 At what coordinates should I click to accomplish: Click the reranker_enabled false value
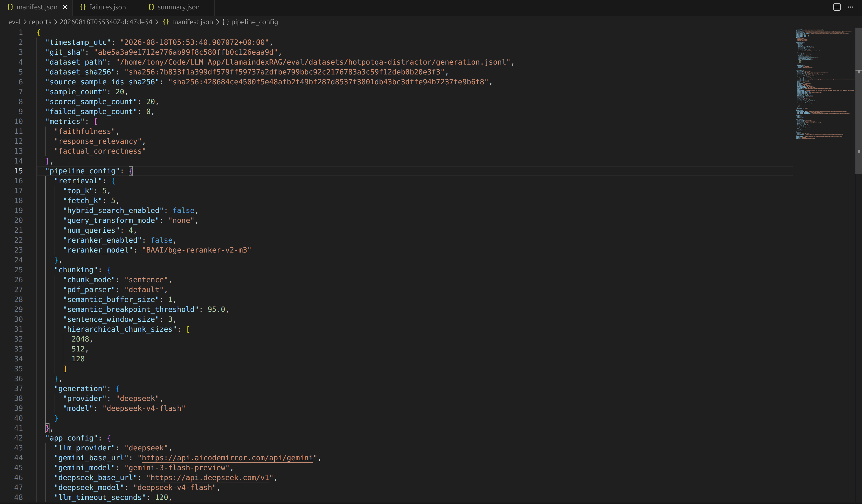click(161, 240)
